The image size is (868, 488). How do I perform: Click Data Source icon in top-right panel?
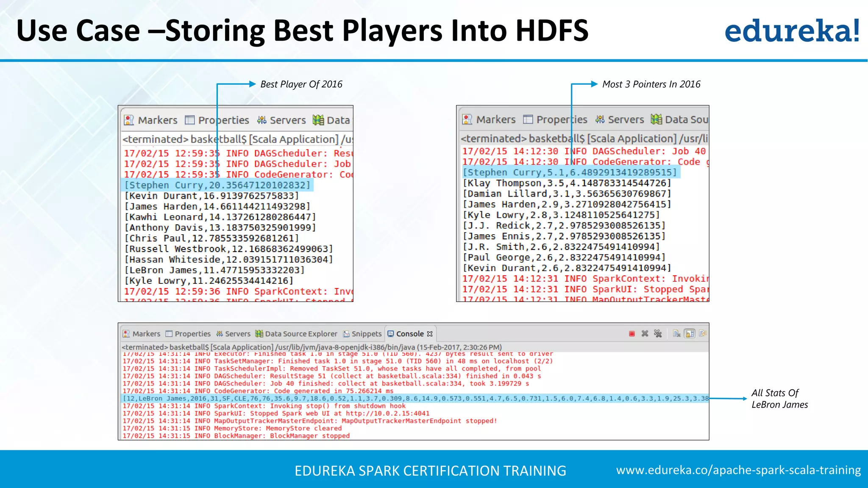click(x=657, y=119)
